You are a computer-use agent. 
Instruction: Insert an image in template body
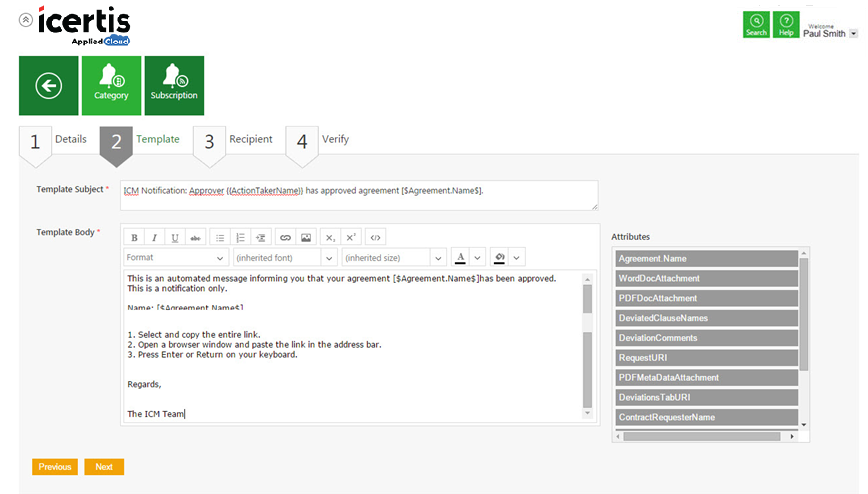[306, 237]
